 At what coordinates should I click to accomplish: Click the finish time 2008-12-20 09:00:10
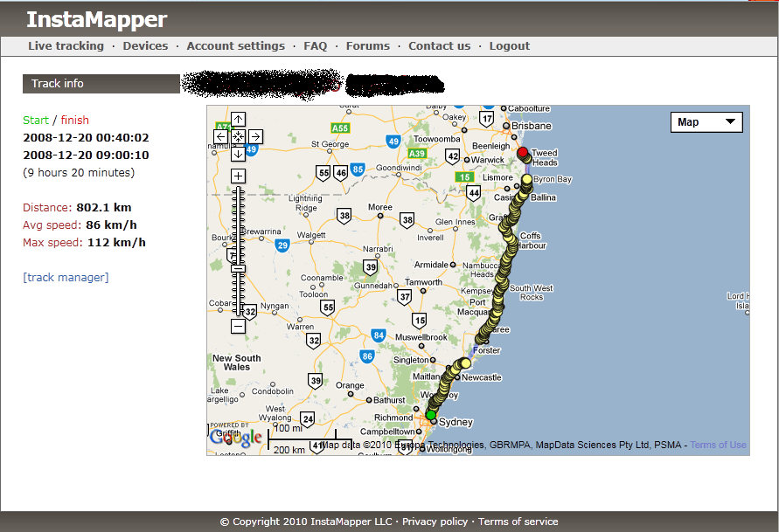pyautogui.click(x=86, y=155)
